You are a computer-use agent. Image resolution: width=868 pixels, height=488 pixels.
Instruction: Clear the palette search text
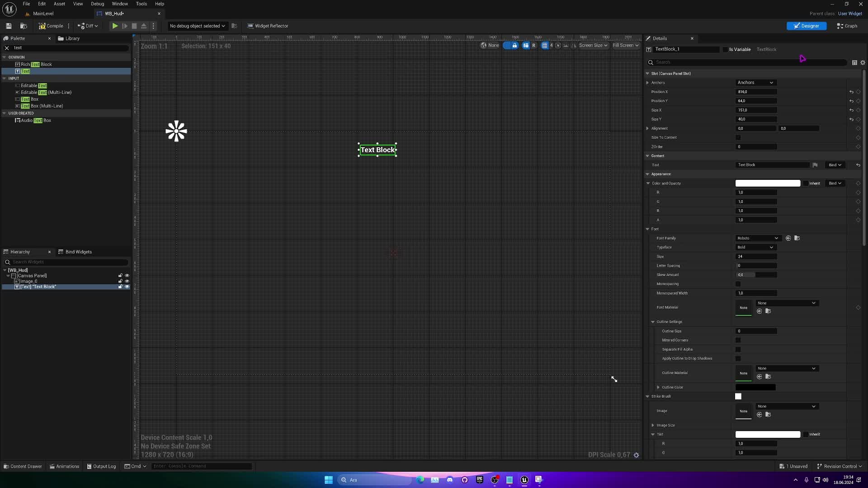coord(7,47)
